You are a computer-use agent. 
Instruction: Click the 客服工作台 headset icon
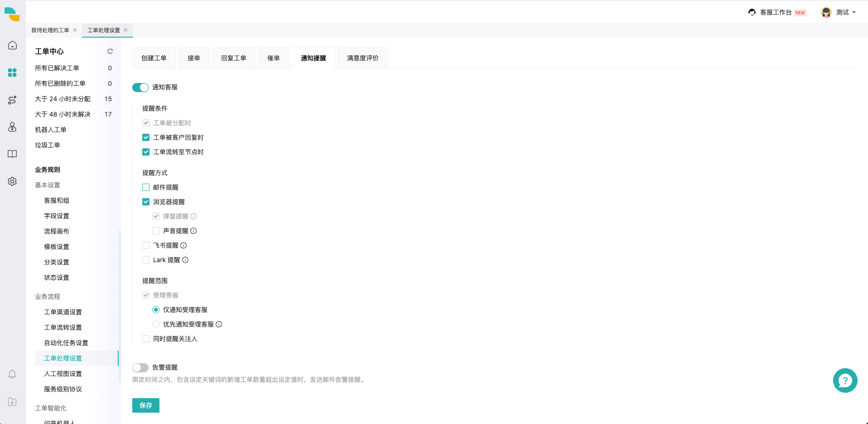pyautogui.click(x=752, y=12)
